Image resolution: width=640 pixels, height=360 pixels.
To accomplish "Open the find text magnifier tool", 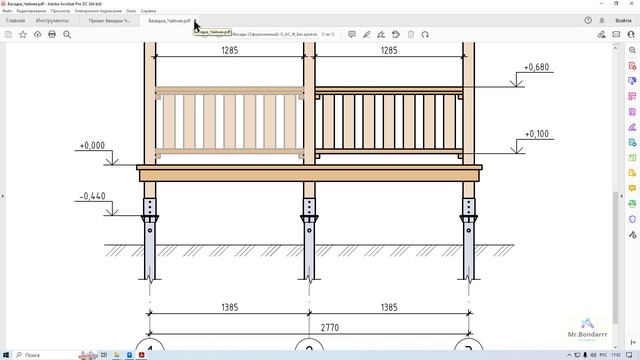I will (67, 35).
